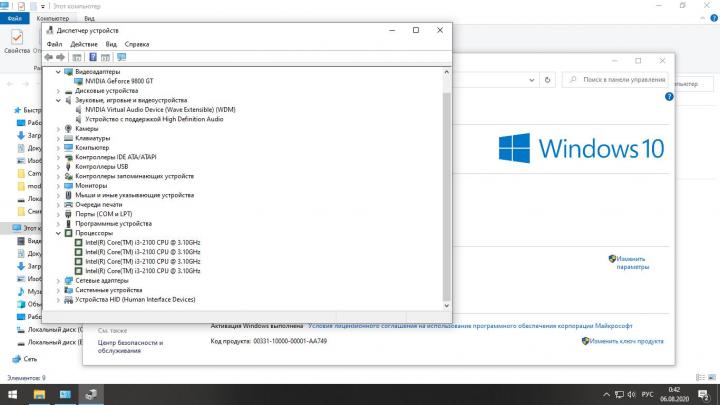
Task: Expand the Мониторы category
Action: 58,186
